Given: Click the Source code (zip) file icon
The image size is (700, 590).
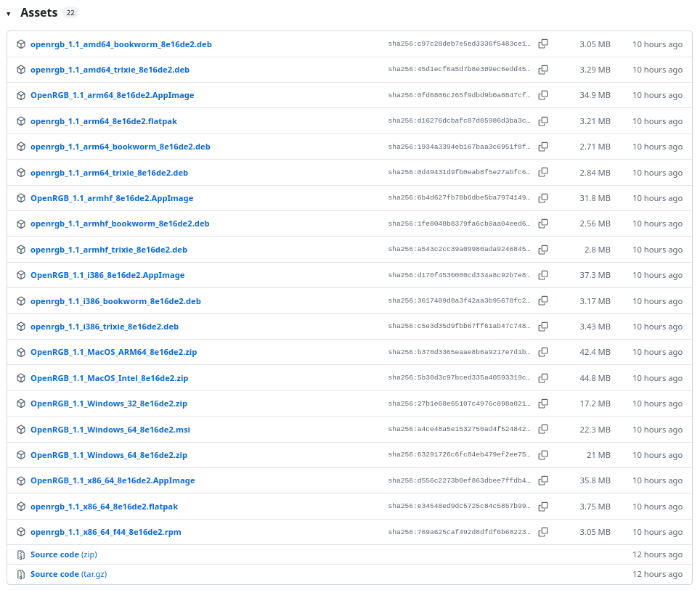Looking at the screenshot, I should (x=20, y=554).
